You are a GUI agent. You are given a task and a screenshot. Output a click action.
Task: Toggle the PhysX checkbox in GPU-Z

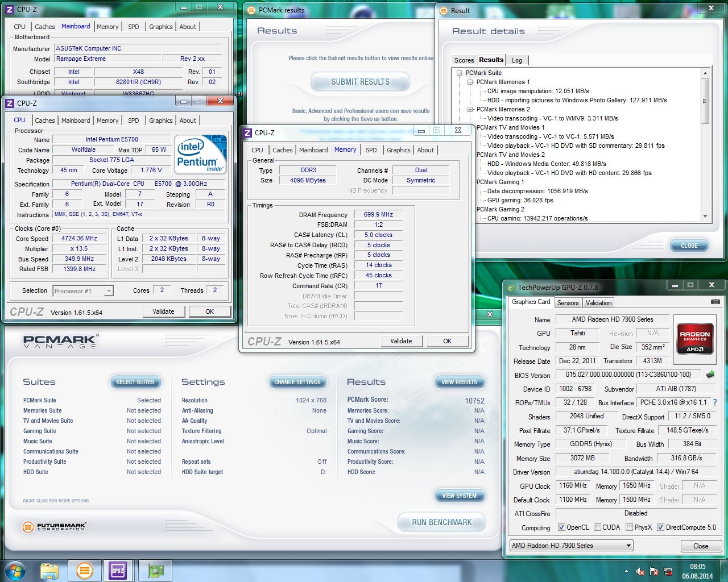629,527
